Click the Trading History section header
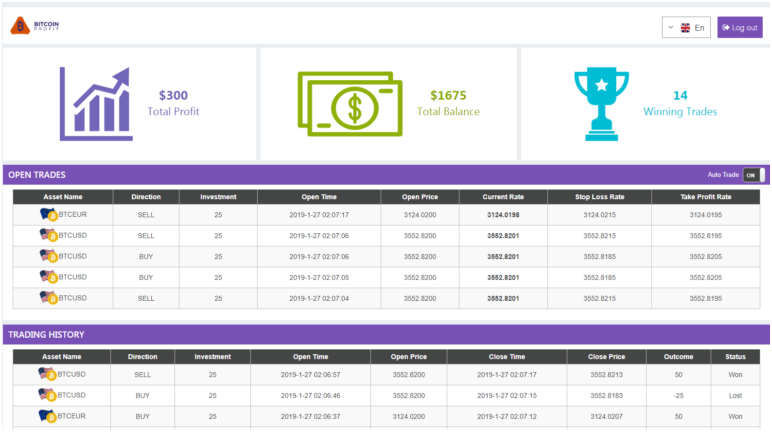 [46, 335]
